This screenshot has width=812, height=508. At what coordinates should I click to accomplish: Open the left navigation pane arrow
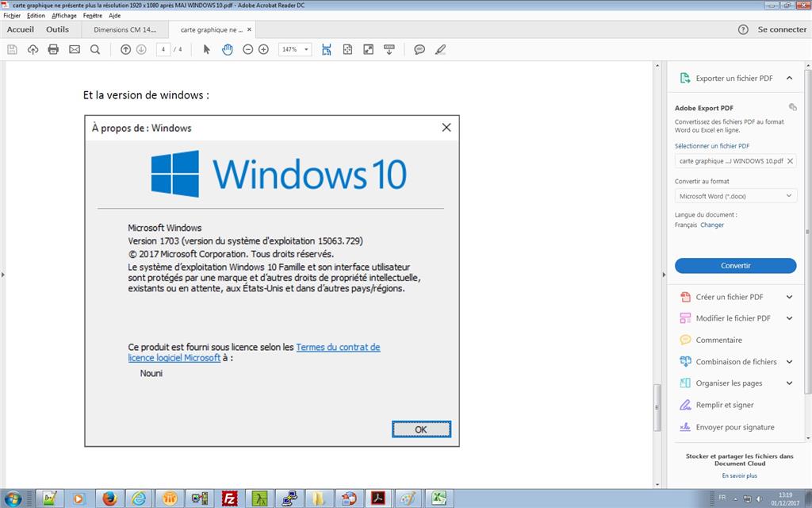[2, 274]
